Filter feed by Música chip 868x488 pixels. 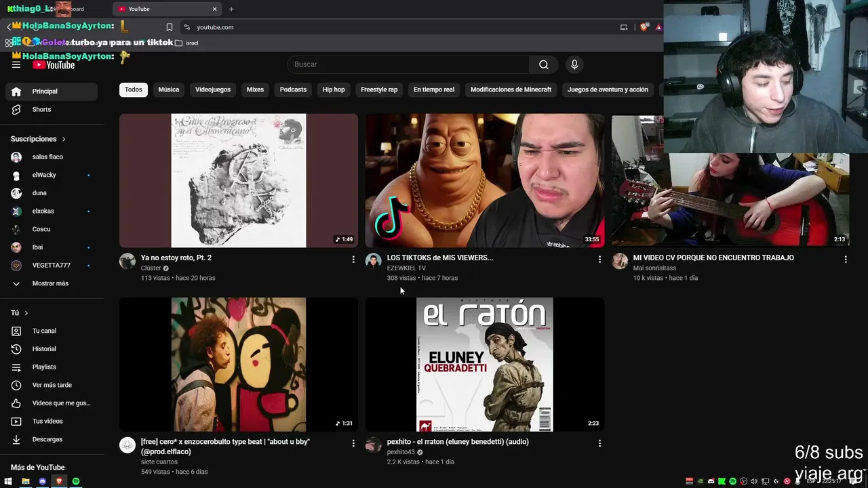click(x=169, y=89)
